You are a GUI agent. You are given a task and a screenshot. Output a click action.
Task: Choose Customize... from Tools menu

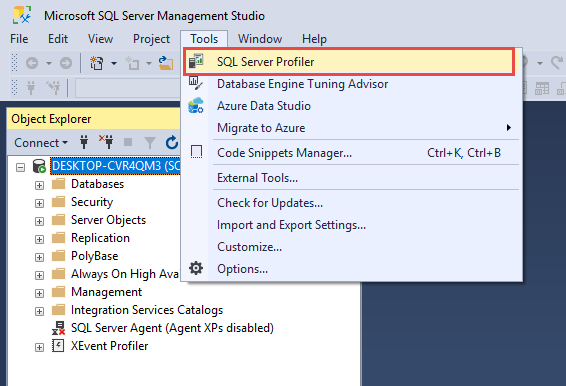(x=352, y=247)
